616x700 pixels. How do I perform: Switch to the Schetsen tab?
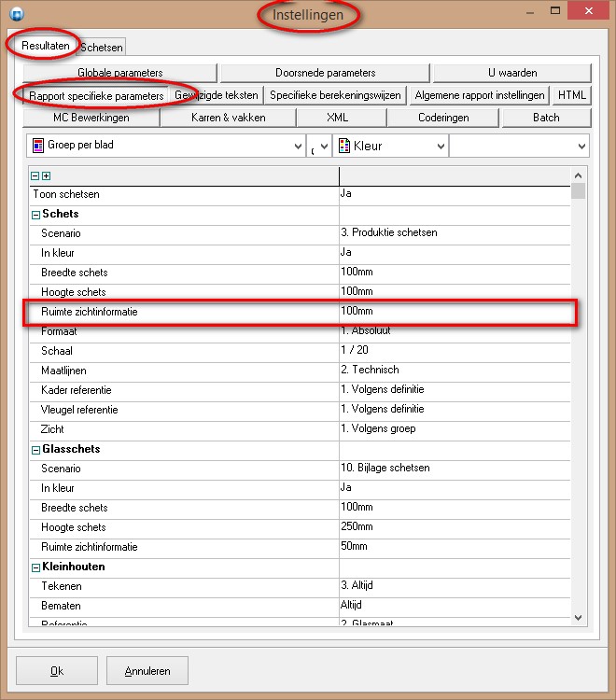pyautogui.click(x=102, y=48)
